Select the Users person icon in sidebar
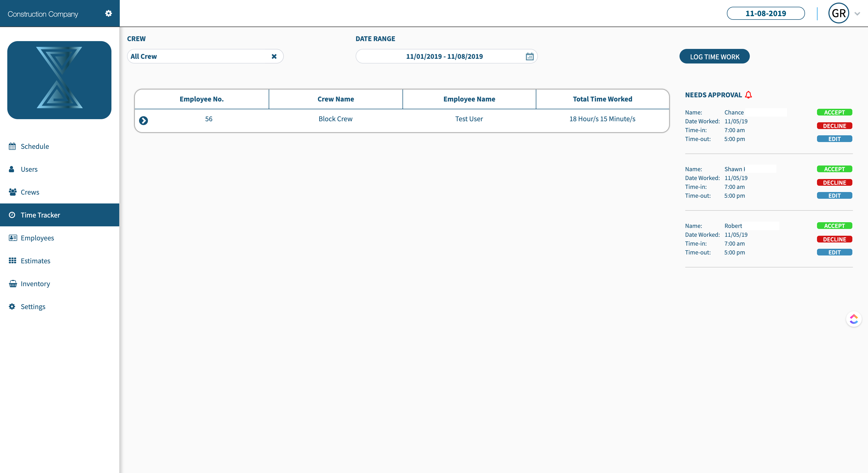 pos(12,169)
